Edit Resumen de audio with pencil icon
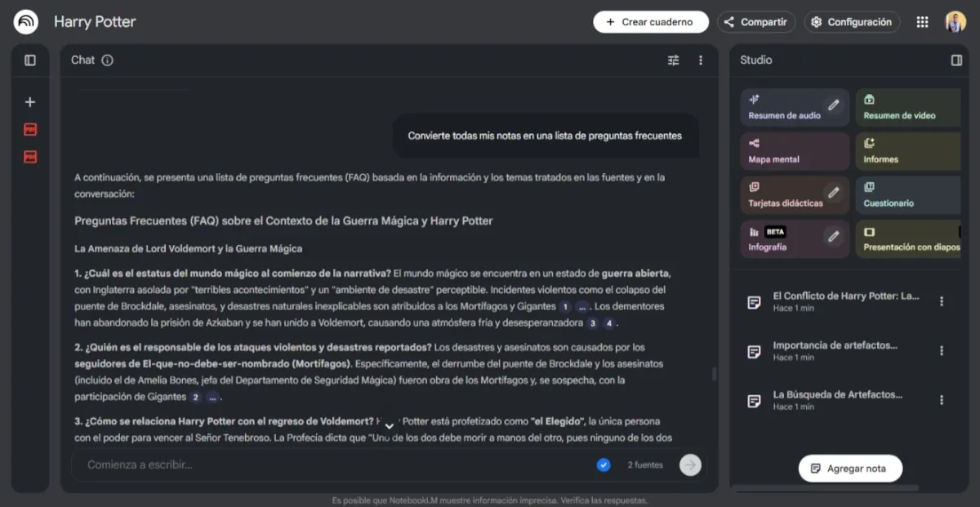Screen dimensions: 980x507 tap(833, 105)
